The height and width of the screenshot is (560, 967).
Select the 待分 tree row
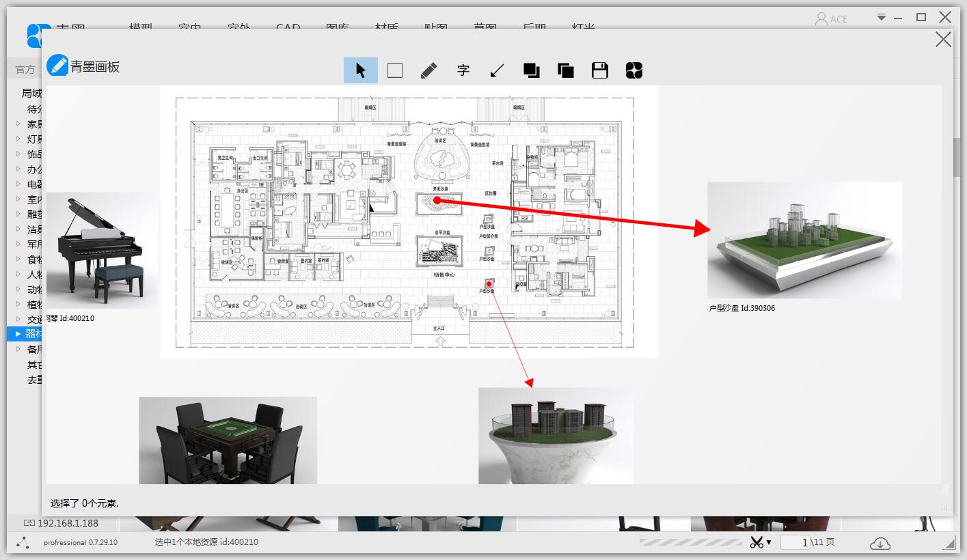point(35,109)
